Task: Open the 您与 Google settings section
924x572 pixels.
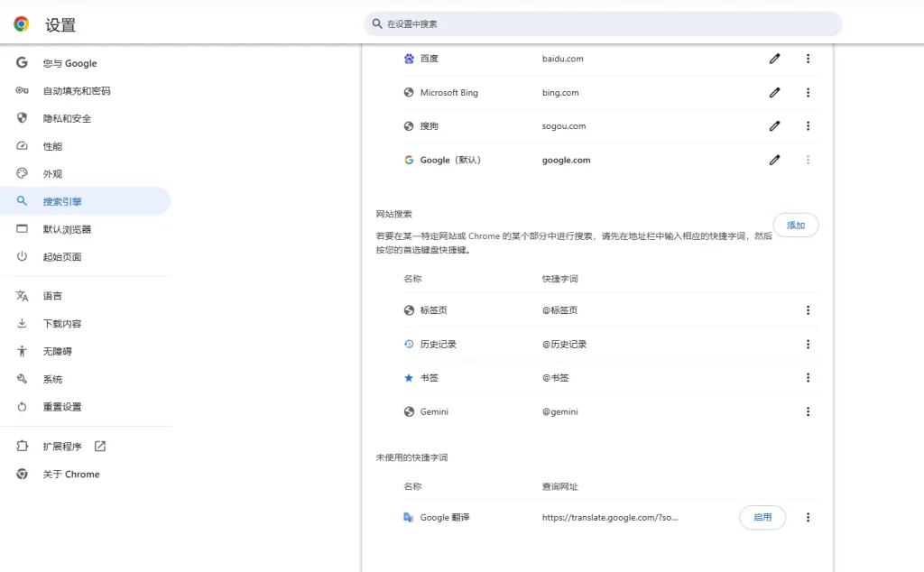Action: 86,63
